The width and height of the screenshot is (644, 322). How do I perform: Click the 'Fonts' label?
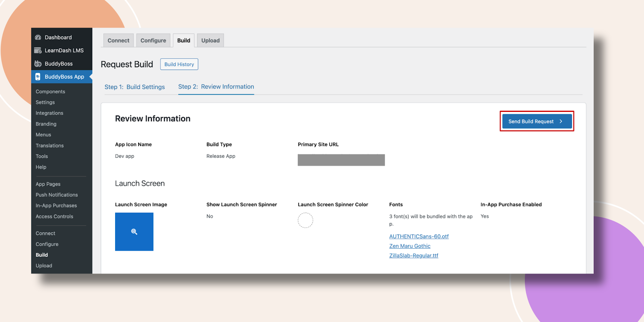coord(396,204)
